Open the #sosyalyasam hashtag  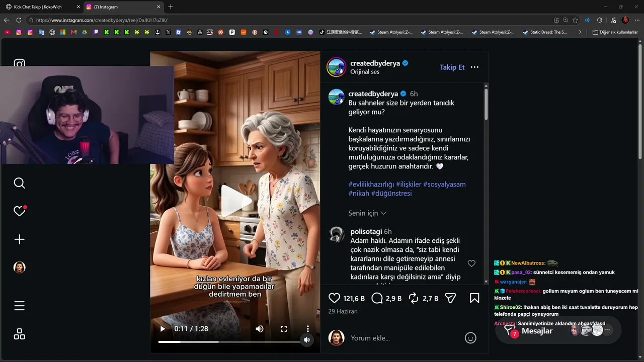pyautogui.click(x=444, y=184)
